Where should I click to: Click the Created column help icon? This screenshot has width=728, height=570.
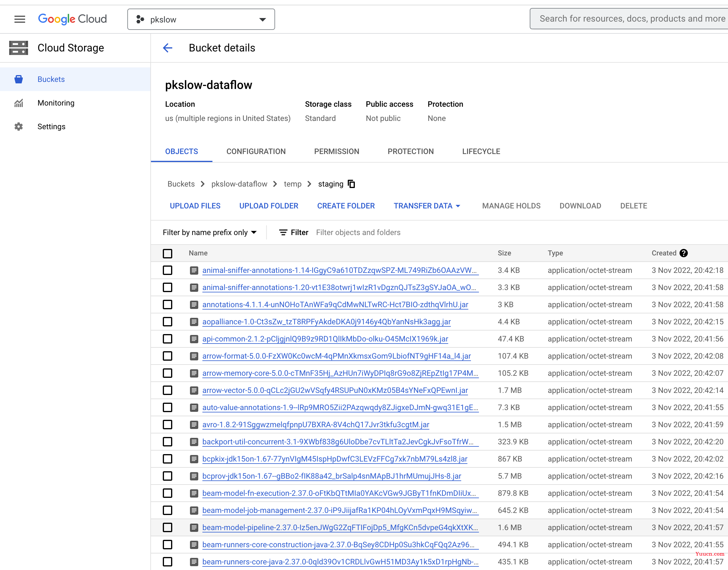pos(684,253)
